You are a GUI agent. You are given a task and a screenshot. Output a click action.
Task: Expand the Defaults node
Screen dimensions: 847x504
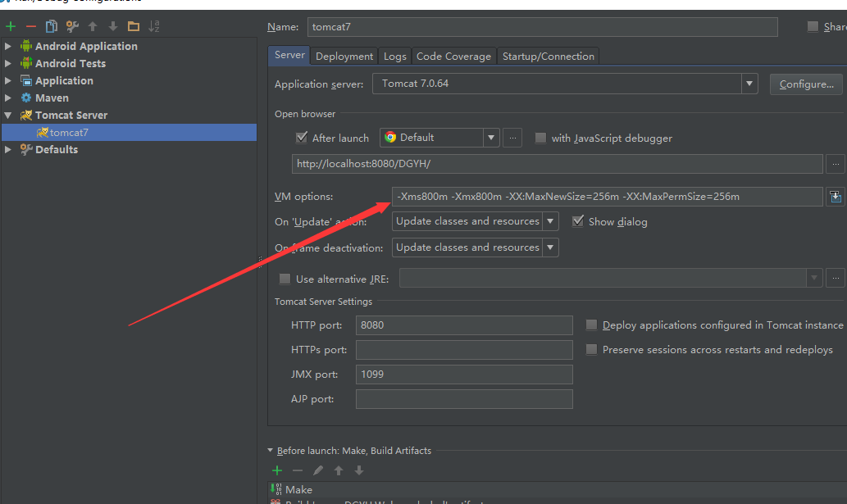[8, 149]
